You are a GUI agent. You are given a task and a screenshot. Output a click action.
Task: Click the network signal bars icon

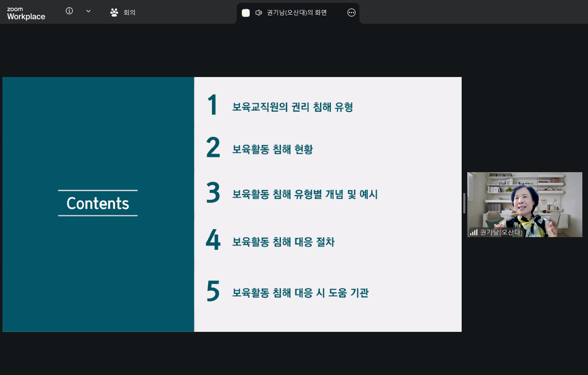point(474,232)
